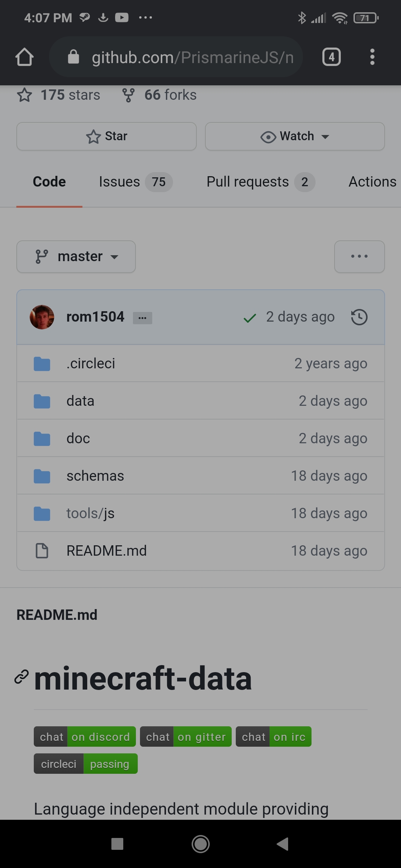Click the circleci passing build badge

click(x=85, y=763)
